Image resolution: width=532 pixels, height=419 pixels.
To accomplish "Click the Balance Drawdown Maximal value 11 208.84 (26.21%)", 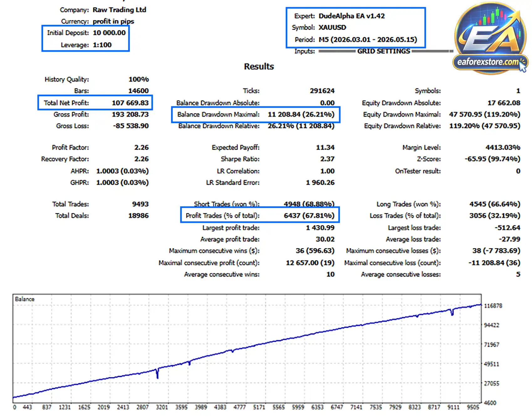I will 301,114.
